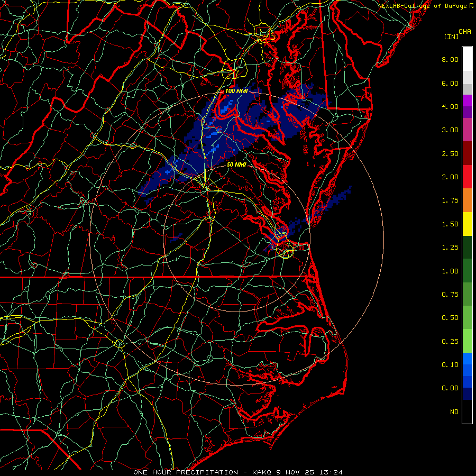Click the 0.50 legend value

pyautogui.click(x=450, y=318)
